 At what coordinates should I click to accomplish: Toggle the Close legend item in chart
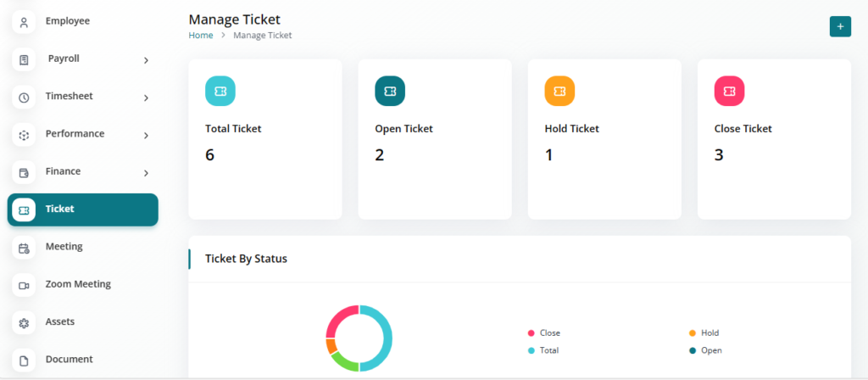pos(548,333)
